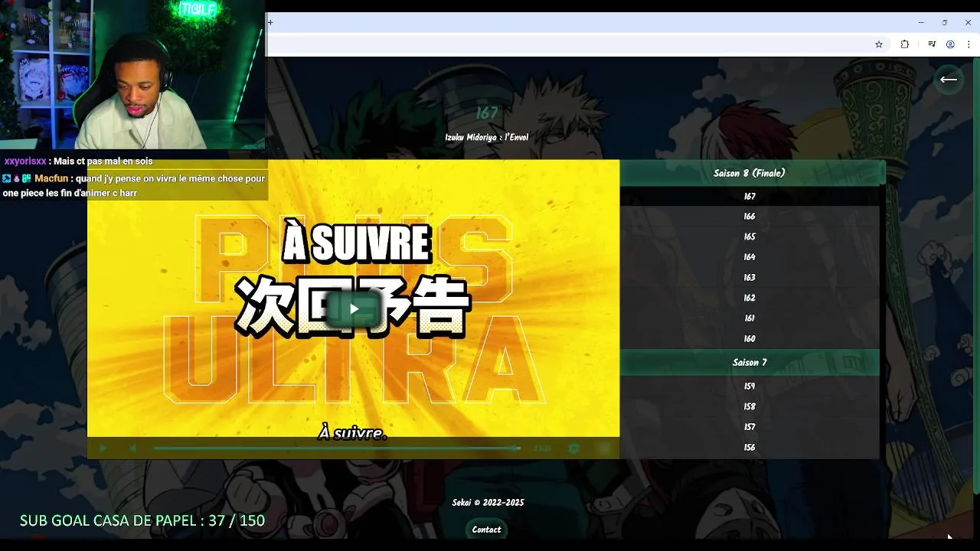Click the video progress seek bar

[x=337, y=448]
